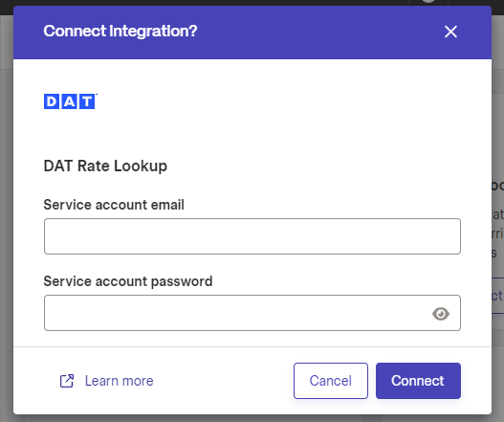Click the letter D tile in DAT logo
This screenshot has height=422, width=504.
52,101
